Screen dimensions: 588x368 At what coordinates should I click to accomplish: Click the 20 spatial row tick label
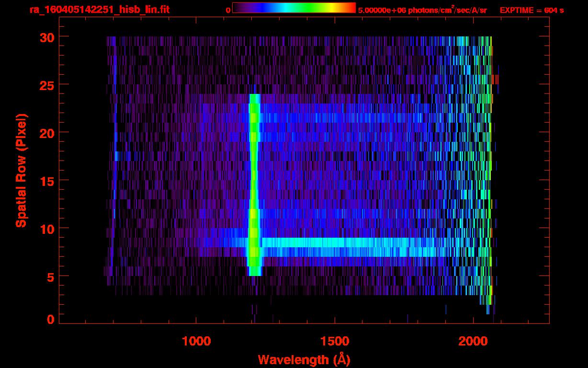point(47,133)
